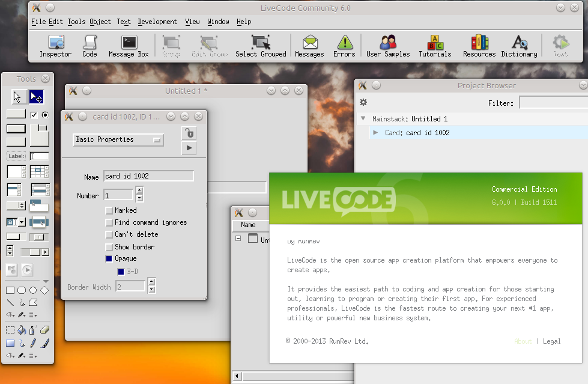This screenshot has height=384, width=588.
Task: Open the Basic Properties dropdown
Action: point(118,140)
